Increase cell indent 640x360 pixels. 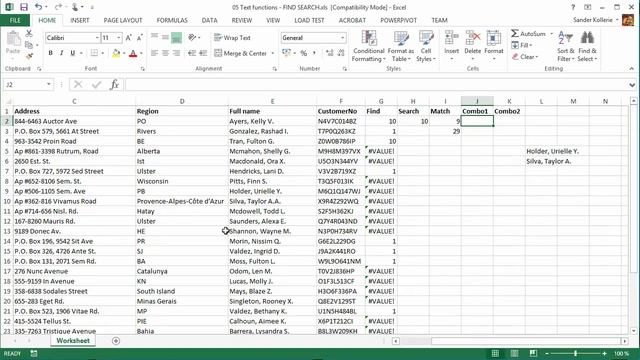(203, 53)
